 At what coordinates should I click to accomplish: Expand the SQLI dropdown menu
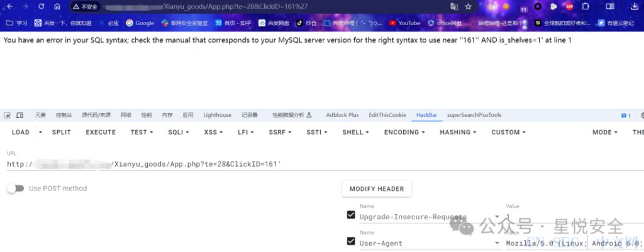tap(178, 132)
